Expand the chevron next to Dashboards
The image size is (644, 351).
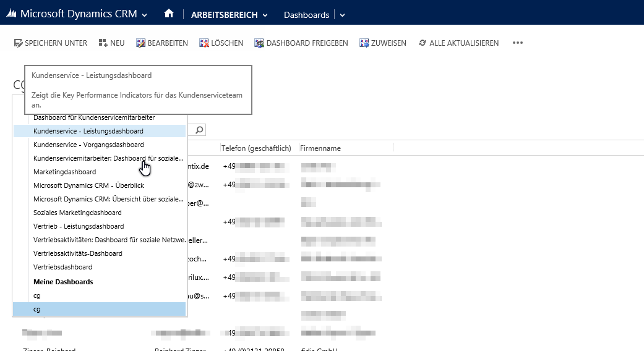click(x=343, y=15)
